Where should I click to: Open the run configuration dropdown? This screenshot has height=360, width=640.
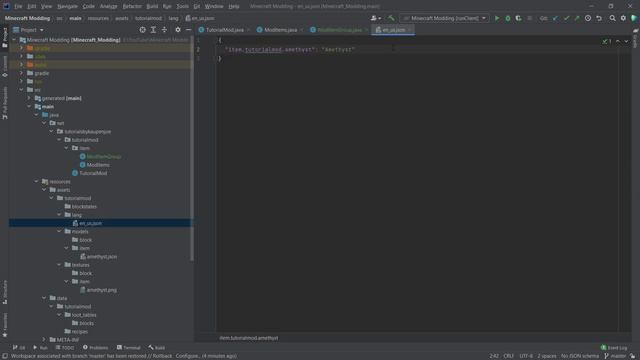point(444,18)
